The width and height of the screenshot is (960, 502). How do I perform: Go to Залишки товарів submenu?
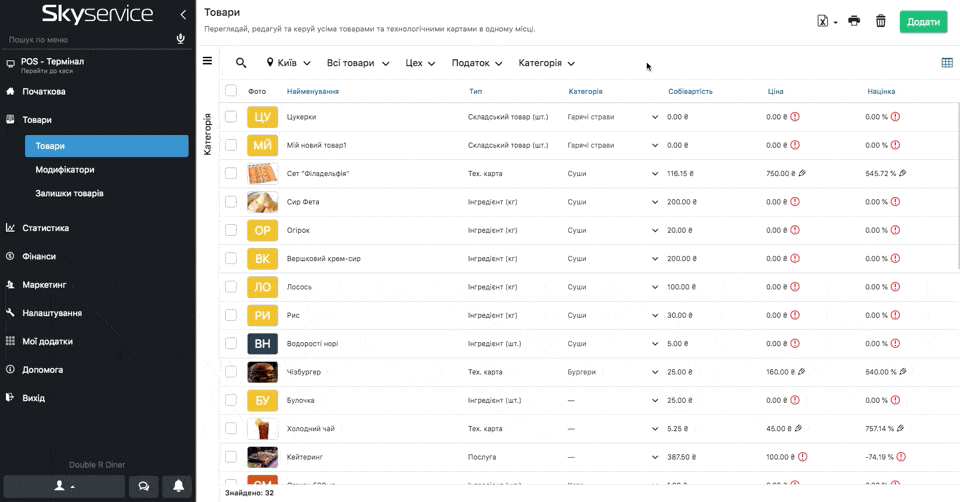point(69,193)
